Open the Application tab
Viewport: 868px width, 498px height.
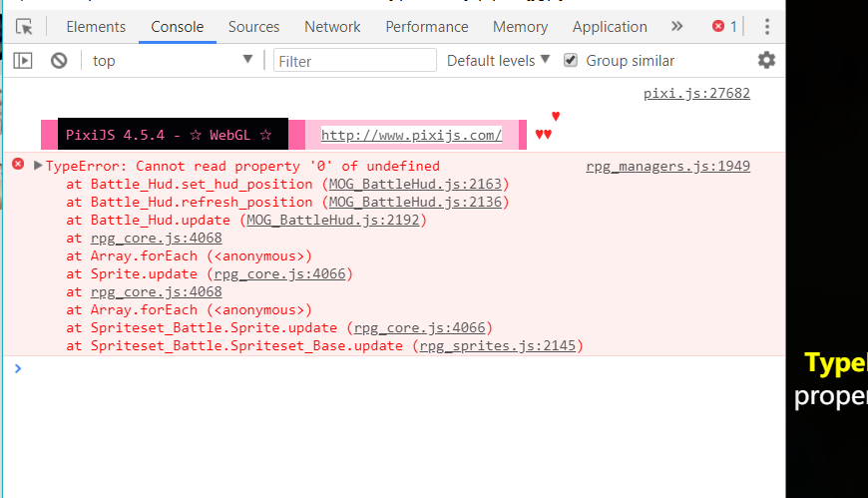pos(610,27)
